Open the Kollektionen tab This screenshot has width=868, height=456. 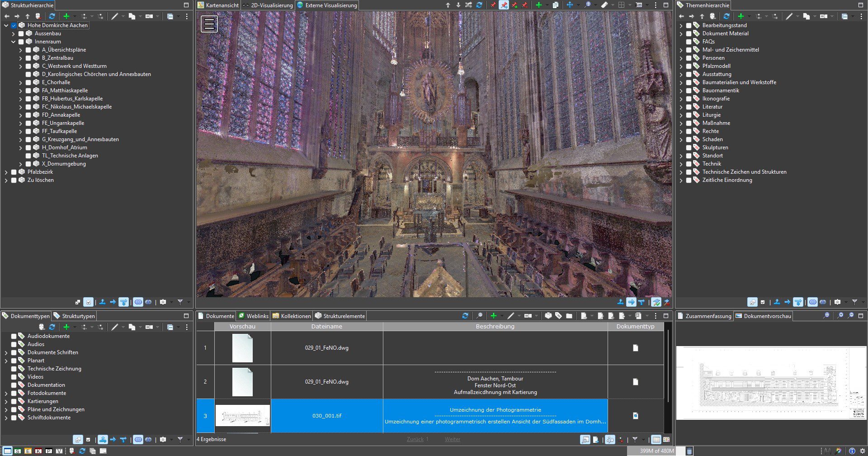coord(292,316)
